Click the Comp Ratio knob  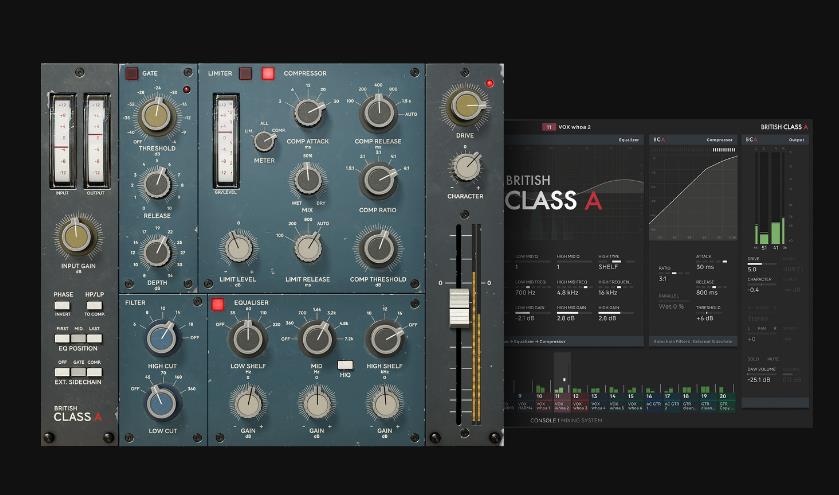point(379,180)
